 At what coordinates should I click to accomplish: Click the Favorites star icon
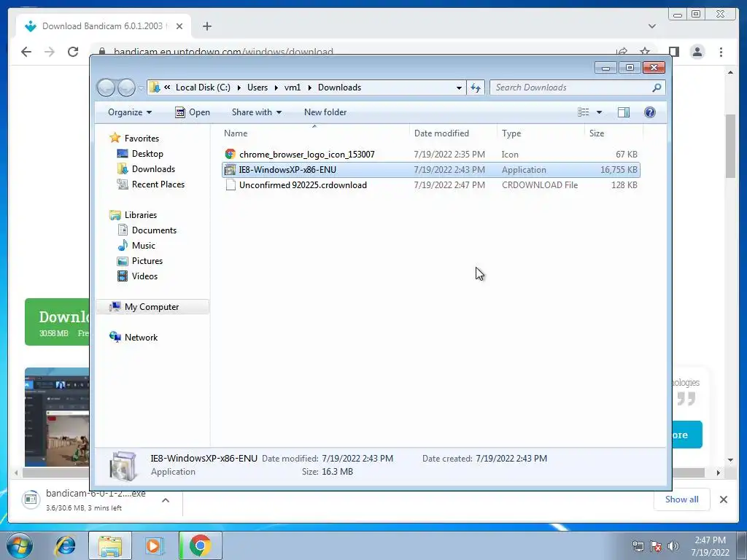pyautogui.click(x=115, y=138)
